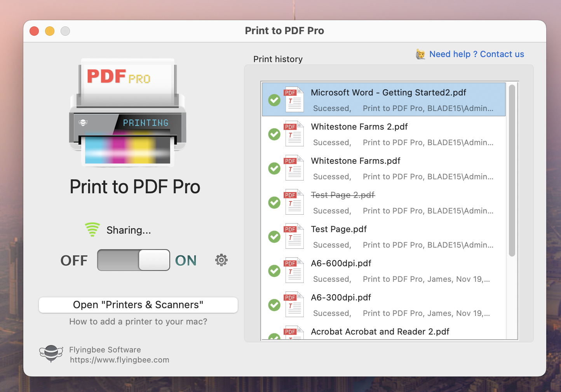Click PDF file icon for Microsoft Word Getting Started2

pos(294,99)
